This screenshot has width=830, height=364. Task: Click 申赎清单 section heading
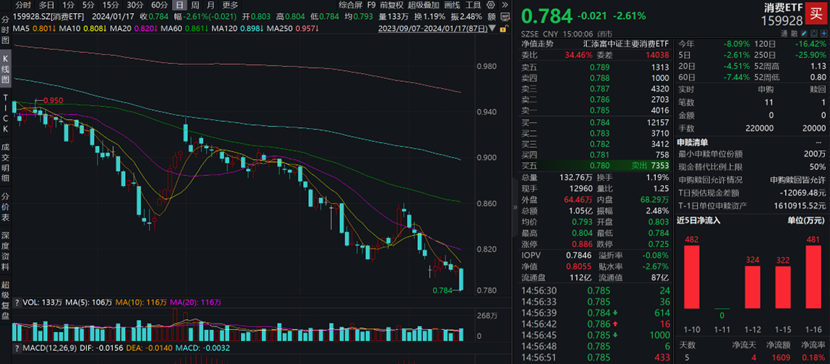click(692, 142)
